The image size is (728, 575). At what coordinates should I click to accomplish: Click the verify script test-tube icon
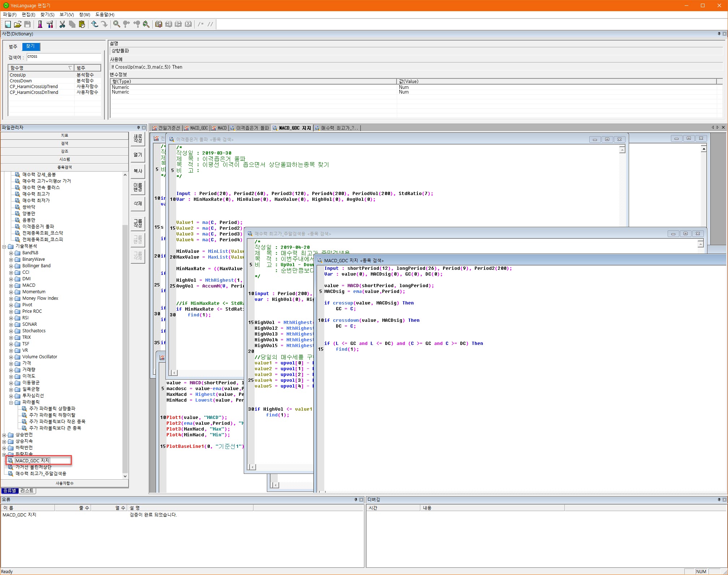click(40, 24)
